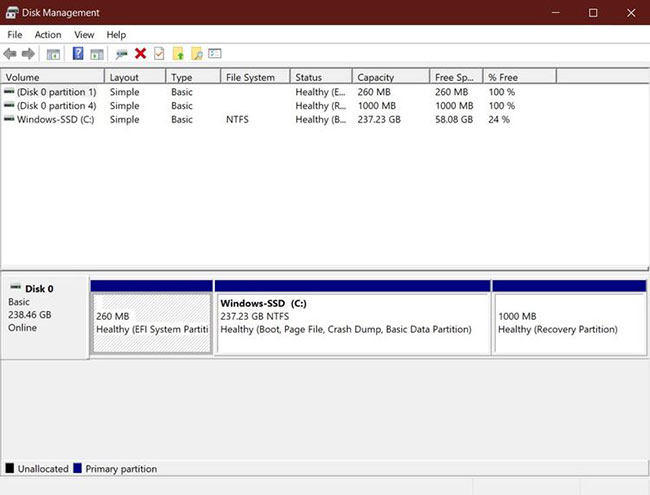Open the Action menu
Image resolution: width=650 pixels, height=495 pixels.
pyautogui.click(x=48, y=34)
